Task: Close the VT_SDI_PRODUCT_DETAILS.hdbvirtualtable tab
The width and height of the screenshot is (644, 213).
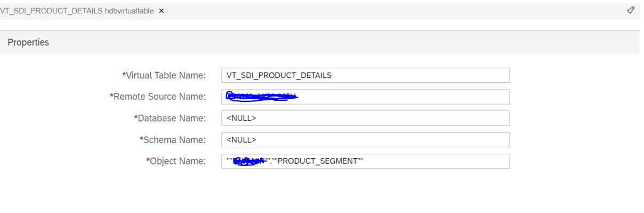Action: point(162,11)
